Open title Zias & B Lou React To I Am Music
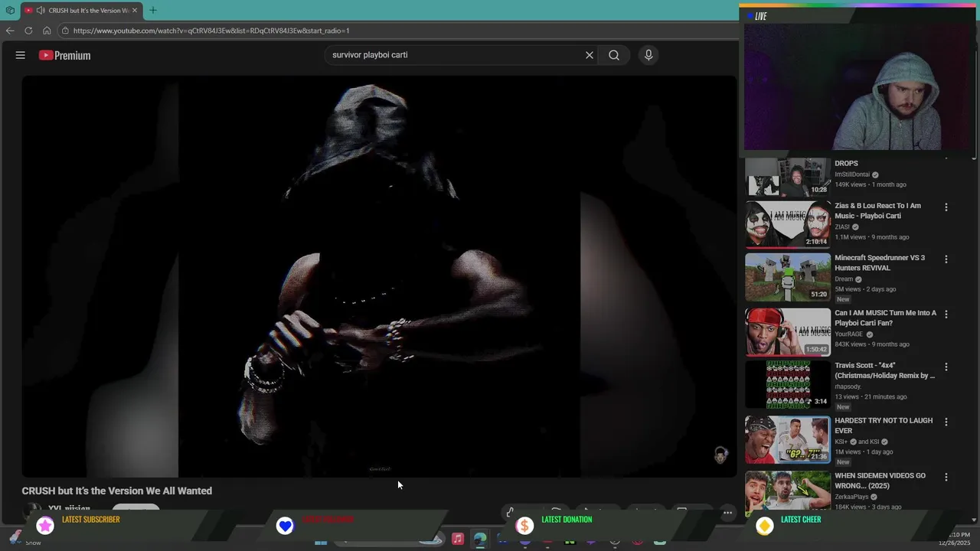980x551 pixels. pos(877,210)
